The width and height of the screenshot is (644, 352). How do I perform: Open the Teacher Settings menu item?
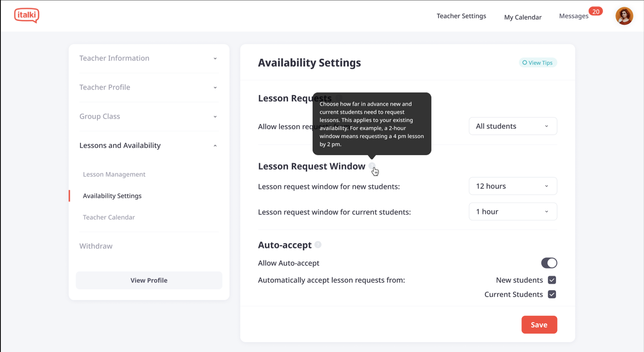(x=461, y=16)
